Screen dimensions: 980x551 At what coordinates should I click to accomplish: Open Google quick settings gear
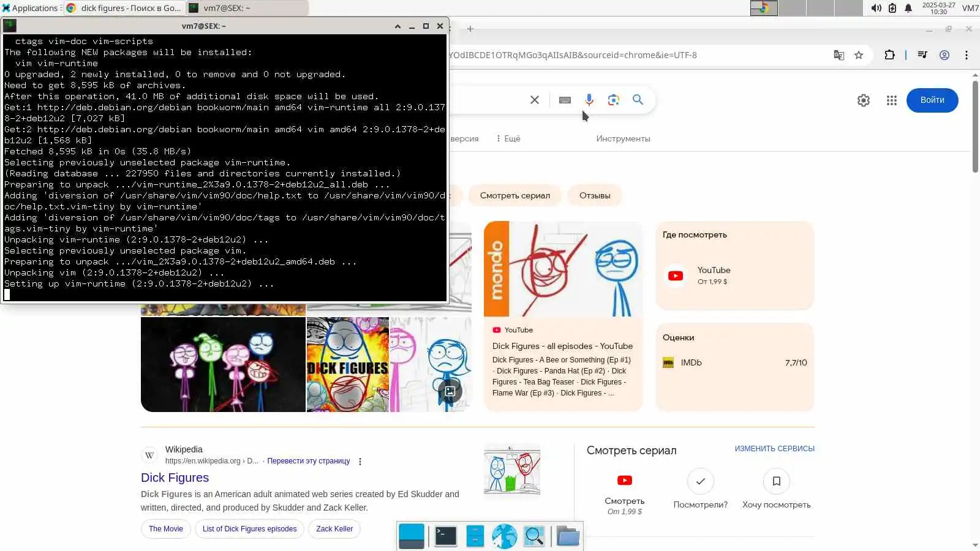[864, 100]
